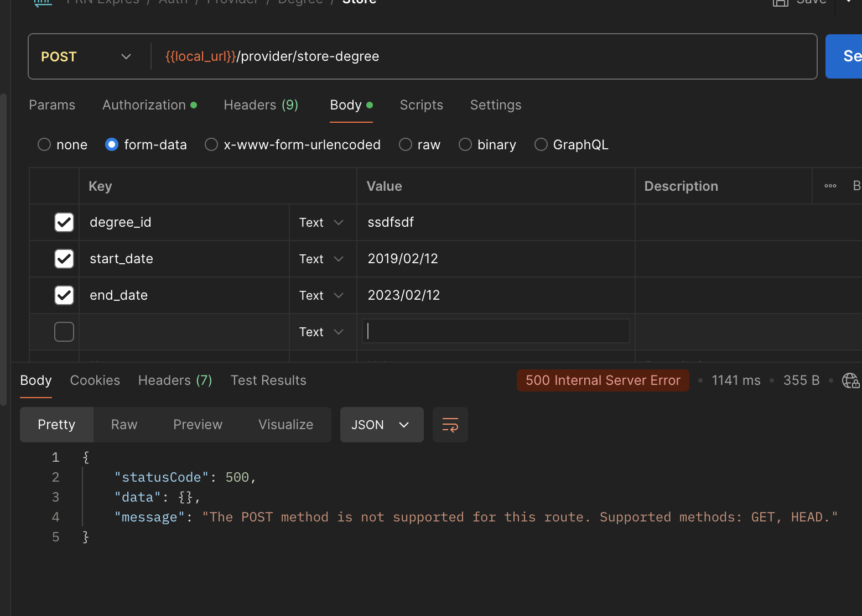Image resolution: width=862 pixels, height=616 pixels.
Task: Select GraphQL body radio button
Action: coord(541,145)
